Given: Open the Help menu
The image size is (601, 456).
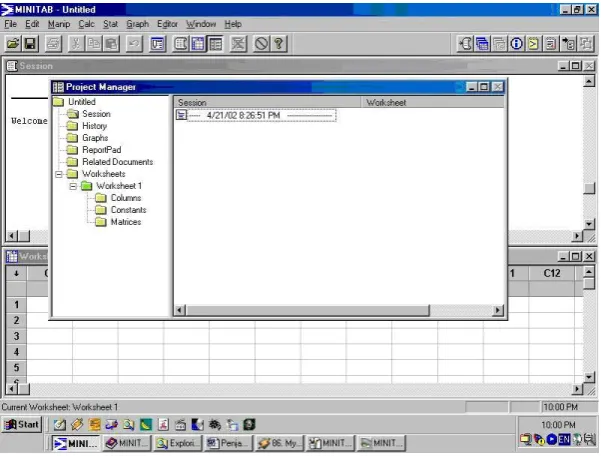Looking at the screenshot, I should click(x=233, y=24).
